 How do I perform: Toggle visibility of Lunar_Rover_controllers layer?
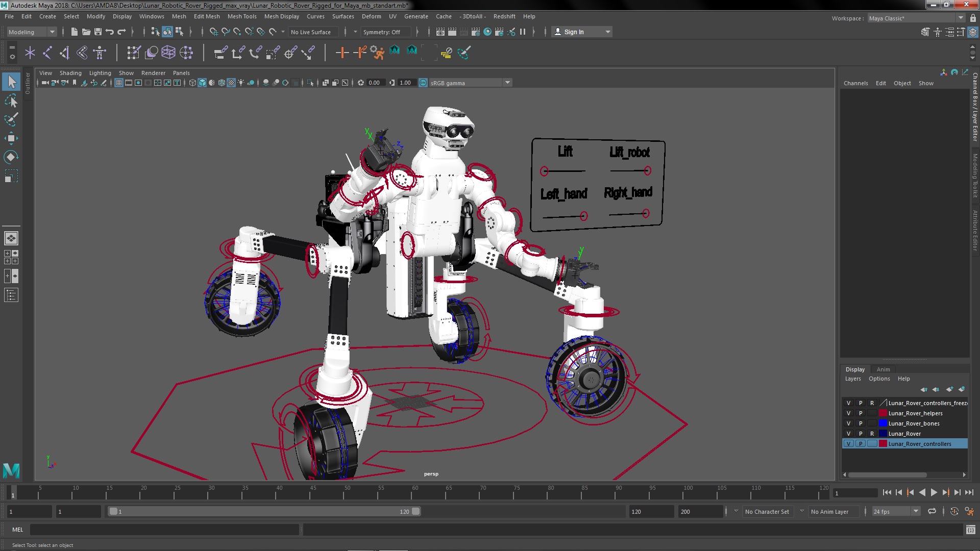coord(848,444)
